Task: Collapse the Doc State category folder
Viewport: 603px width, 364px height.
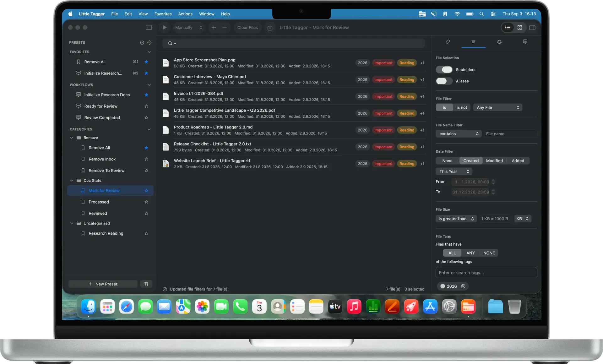Action: [x=72, y=181]
